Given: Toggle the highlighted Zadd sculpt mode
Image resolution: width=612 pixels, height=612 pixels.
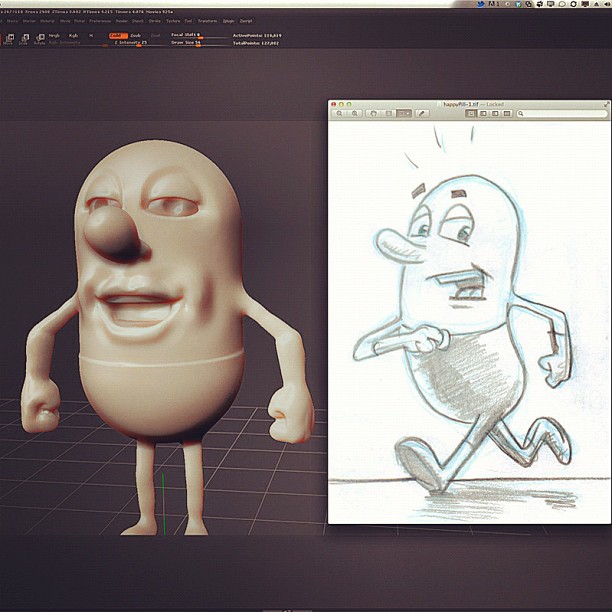Looking at the screenshot, I should [118, 36].
